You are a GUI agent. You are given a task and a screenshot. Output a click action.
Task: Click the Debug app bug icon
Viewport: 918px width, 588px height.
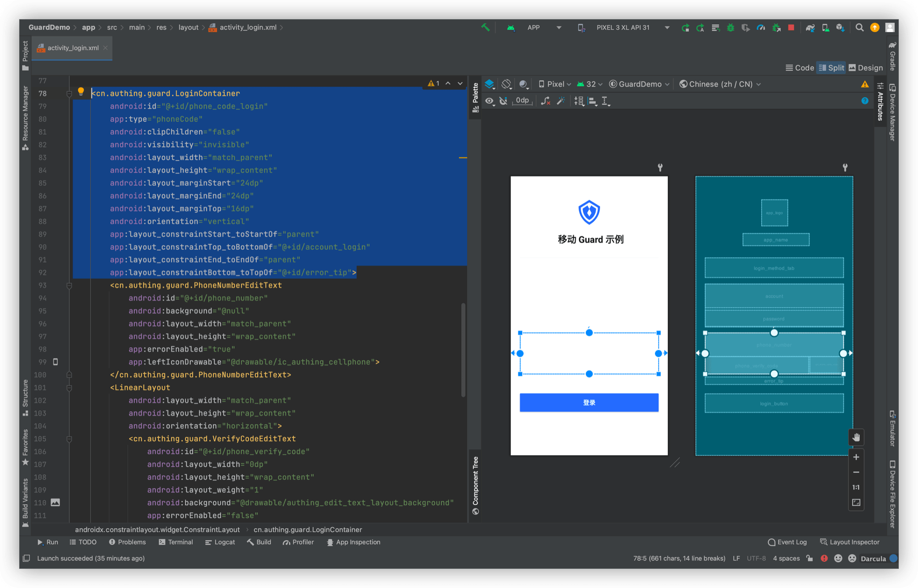[730, 28]
